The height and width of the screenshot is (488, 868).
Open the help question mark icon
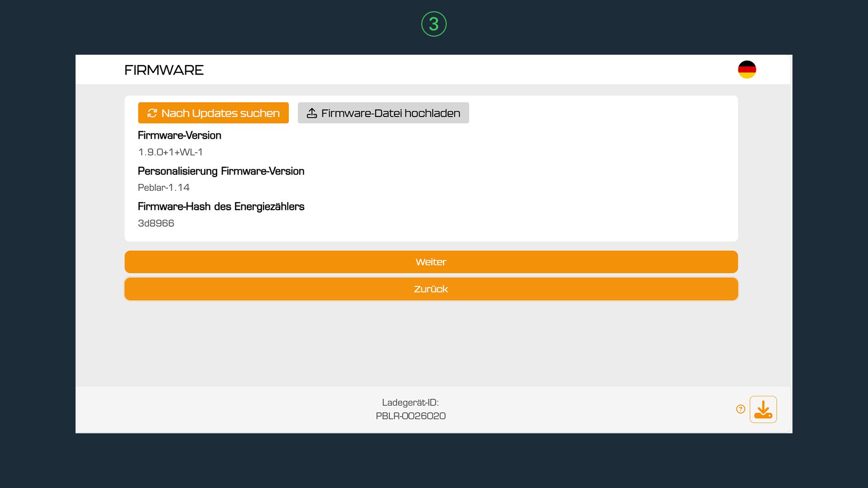[741, 409]
